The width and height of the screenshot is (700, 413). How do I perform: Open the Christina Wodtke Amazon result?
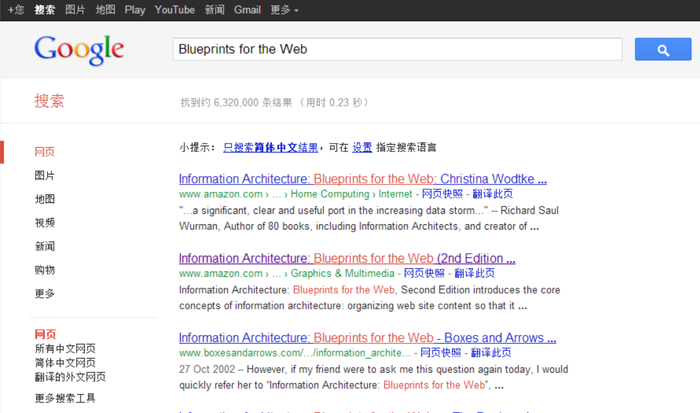click(362, 179)
